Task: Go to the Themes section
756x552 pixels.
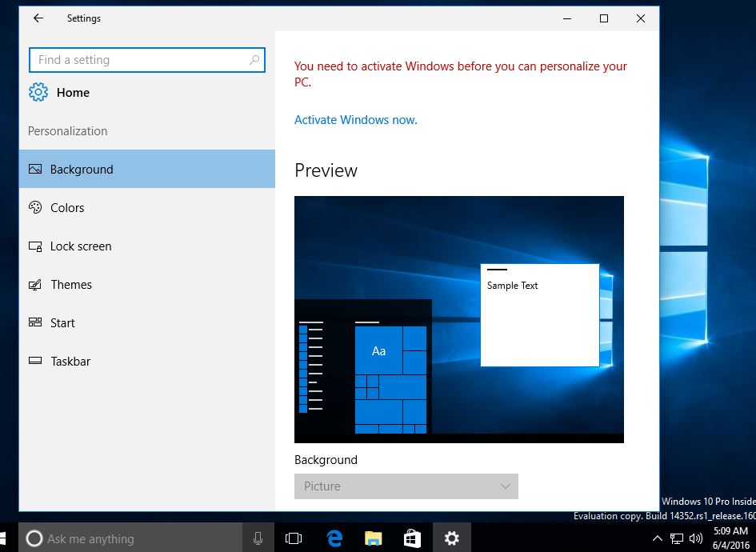Action: click(147, 285)
